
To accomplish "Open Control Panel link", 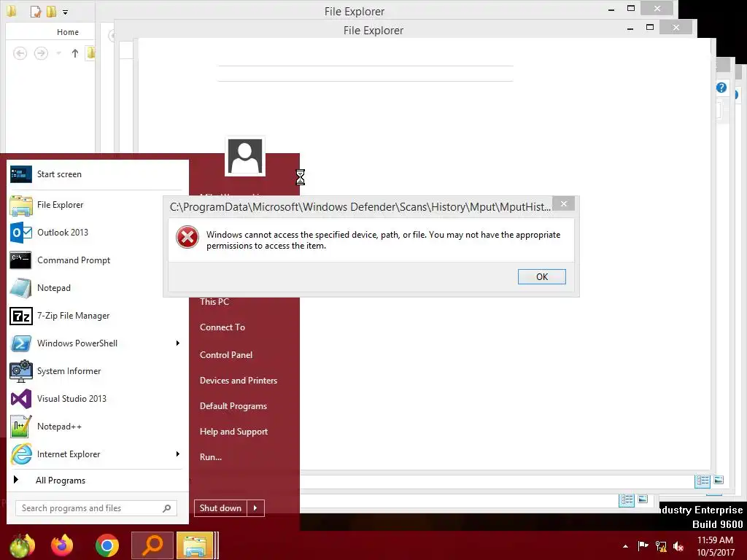I will click(226, 355).
